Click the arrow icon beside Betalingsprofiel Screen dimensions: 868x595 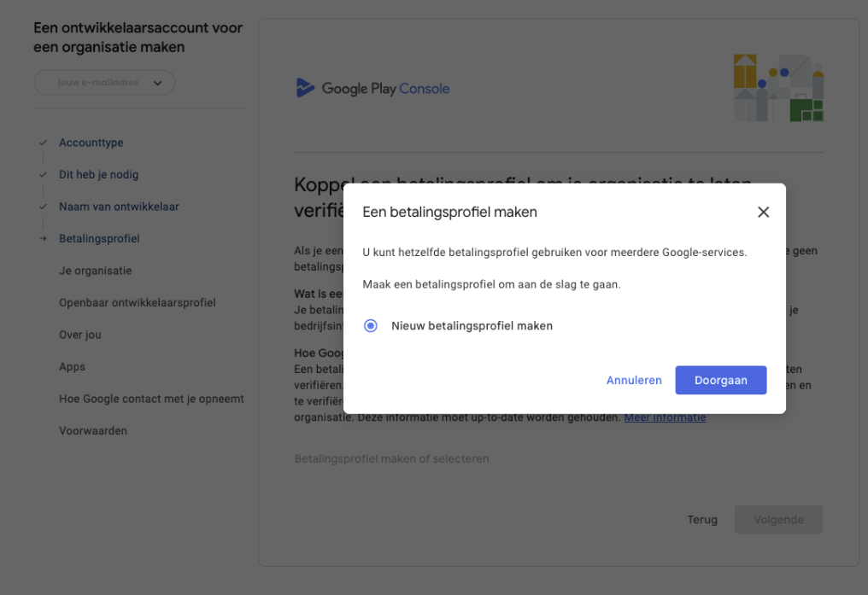[x=43, y=239]
